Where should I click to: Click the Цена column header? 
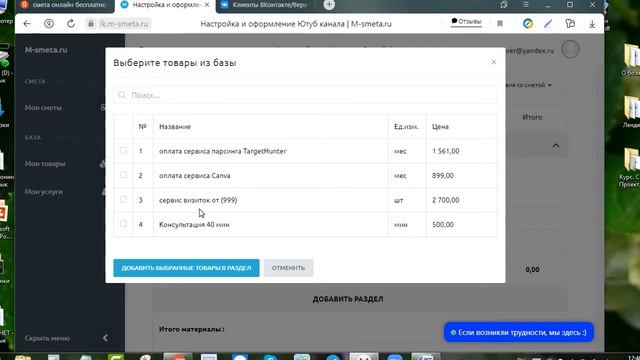(440, 127)
